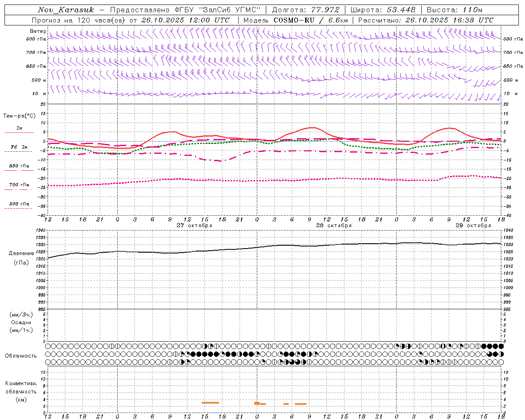Select forecast start "26.10.2025 12:00 UTC"
The image size is (525, 420).
pos(185,20)
